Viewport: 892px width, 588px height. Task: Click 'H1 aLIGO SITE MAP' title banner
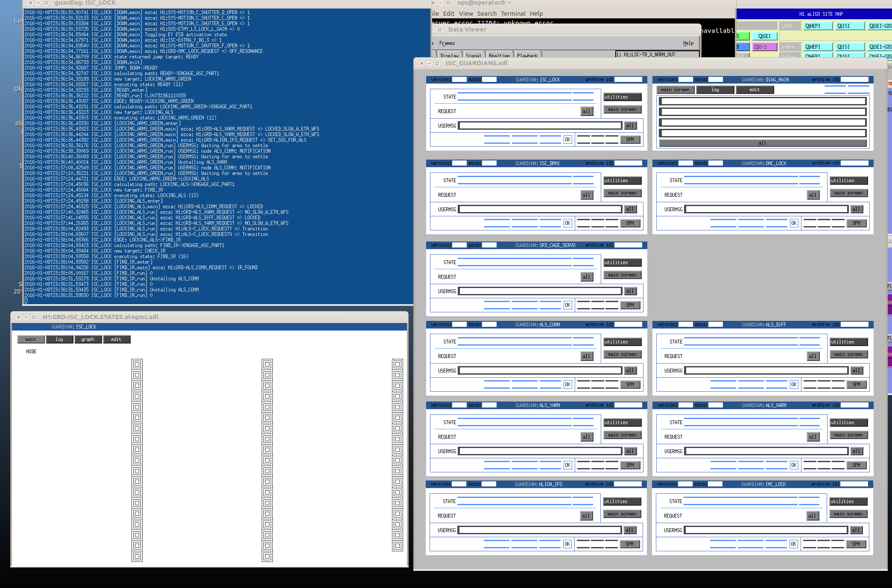tap(821, 14)
